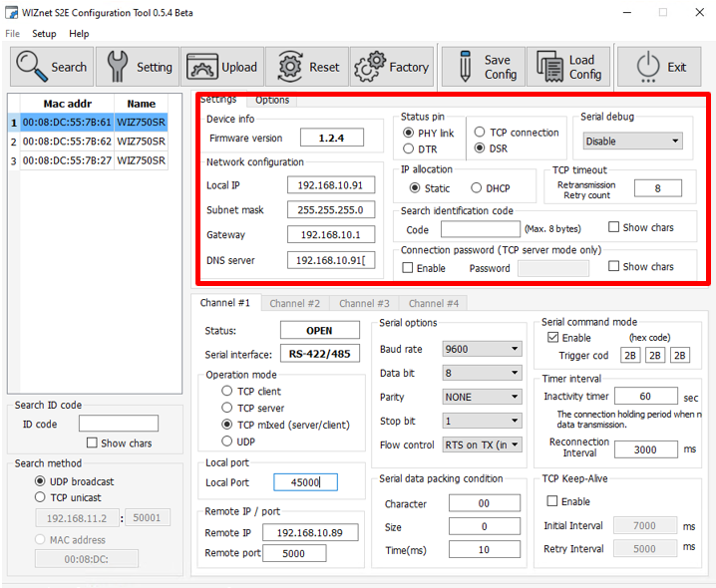Open the Serial debug dropdown
This screenshot has height=588, width=716.
633,142
